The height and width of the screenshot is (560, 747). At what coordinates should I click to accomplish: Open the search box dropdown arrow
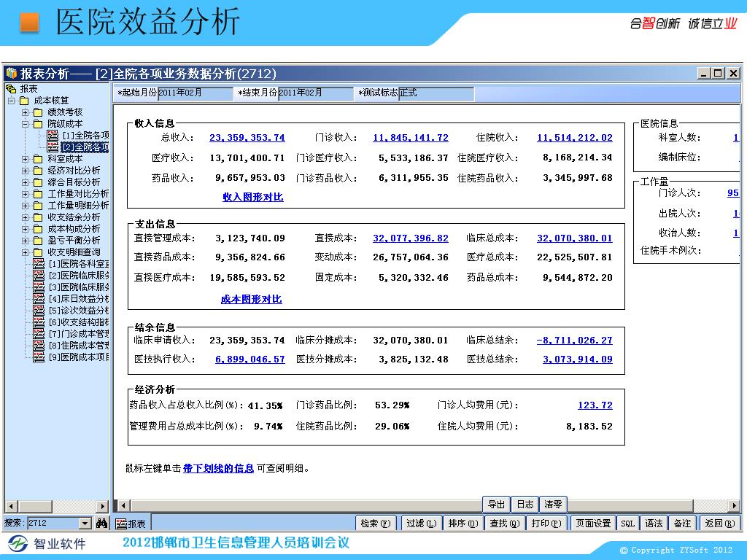pyautogui.click(x=85, y=524)
